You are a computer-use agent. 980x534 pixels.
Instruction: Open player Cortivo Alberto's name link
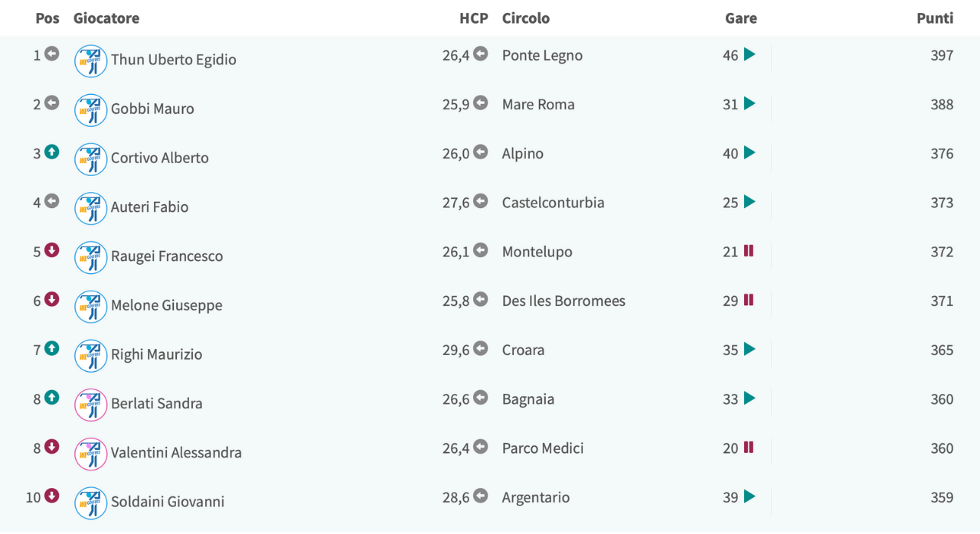160,158
